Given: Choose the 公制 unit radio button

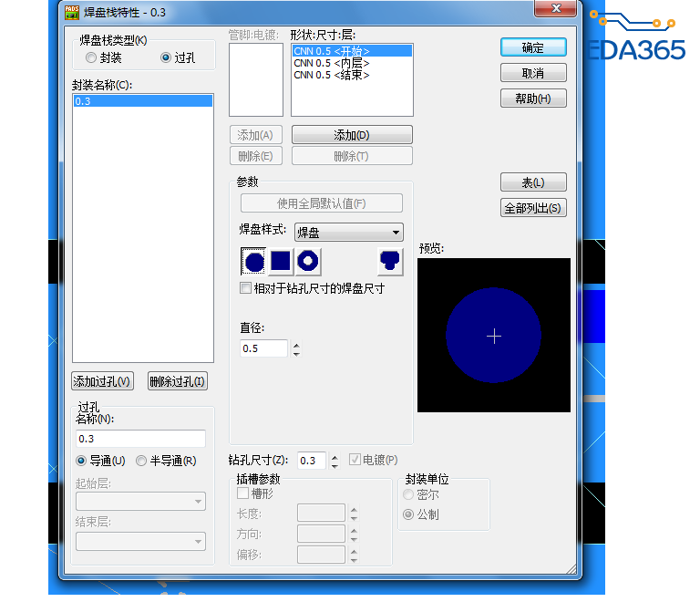Looking at the screenshot, I should point(408,514).
